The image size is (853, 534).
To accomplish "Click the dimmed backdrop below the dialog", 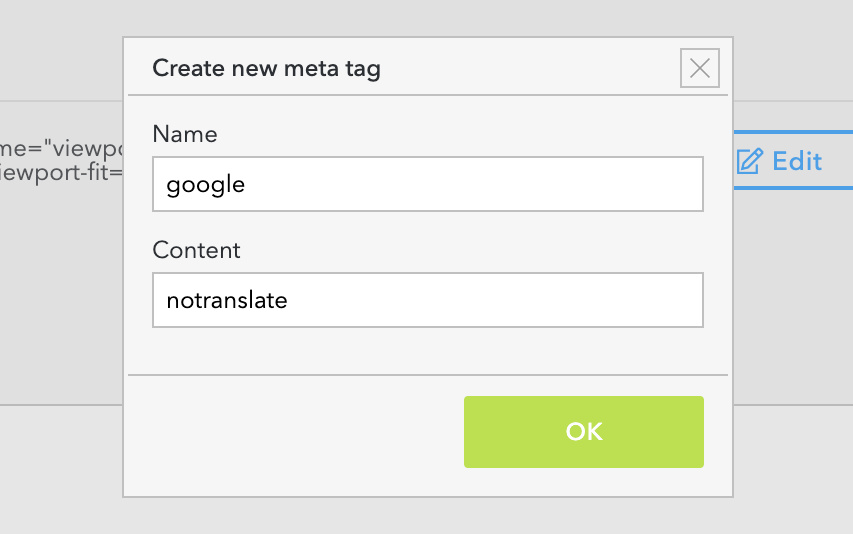I will click(x=428, y=516).
